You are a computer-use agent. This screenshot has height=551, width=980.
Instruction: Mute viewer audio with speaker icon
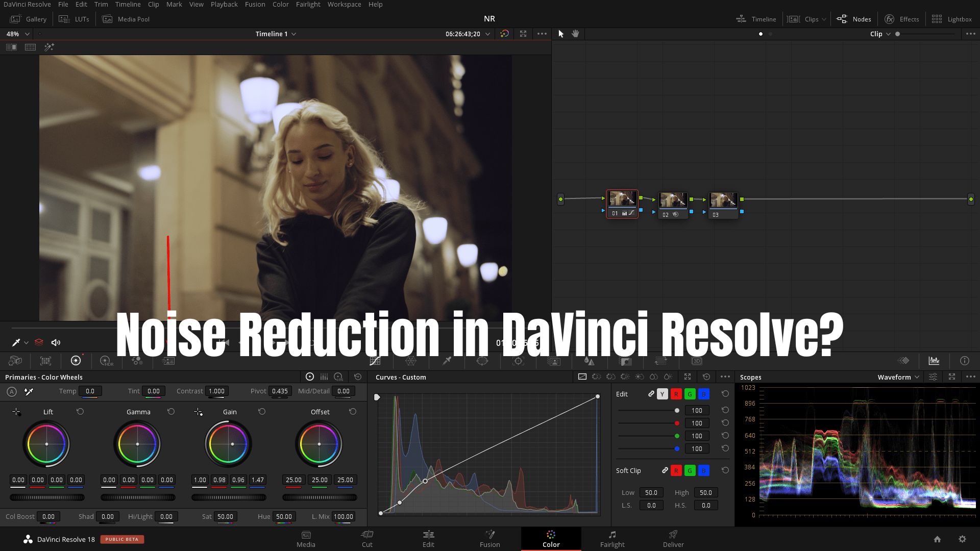click(x=56, y=342)
